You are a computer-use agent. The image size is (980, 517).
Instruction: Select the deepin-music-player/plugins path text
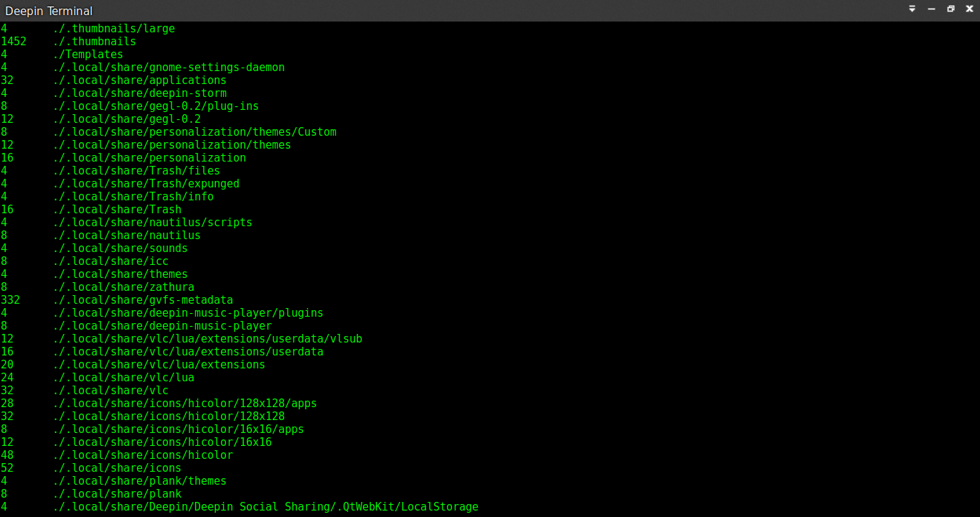189,312
